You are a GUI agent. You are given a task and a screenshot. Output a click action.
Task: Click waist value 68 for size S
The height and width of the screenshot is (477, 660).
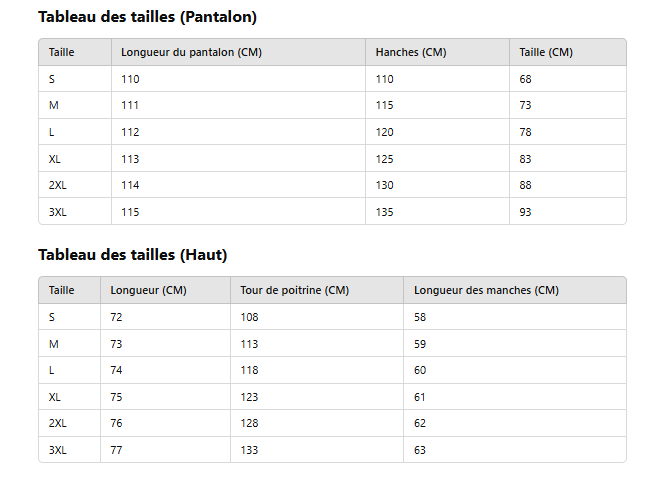coord(526,78)
